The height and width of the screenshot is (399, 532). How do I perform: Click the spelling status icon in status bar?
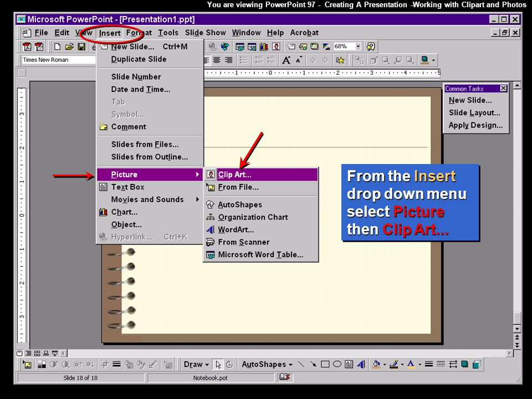tap(284, 377)
